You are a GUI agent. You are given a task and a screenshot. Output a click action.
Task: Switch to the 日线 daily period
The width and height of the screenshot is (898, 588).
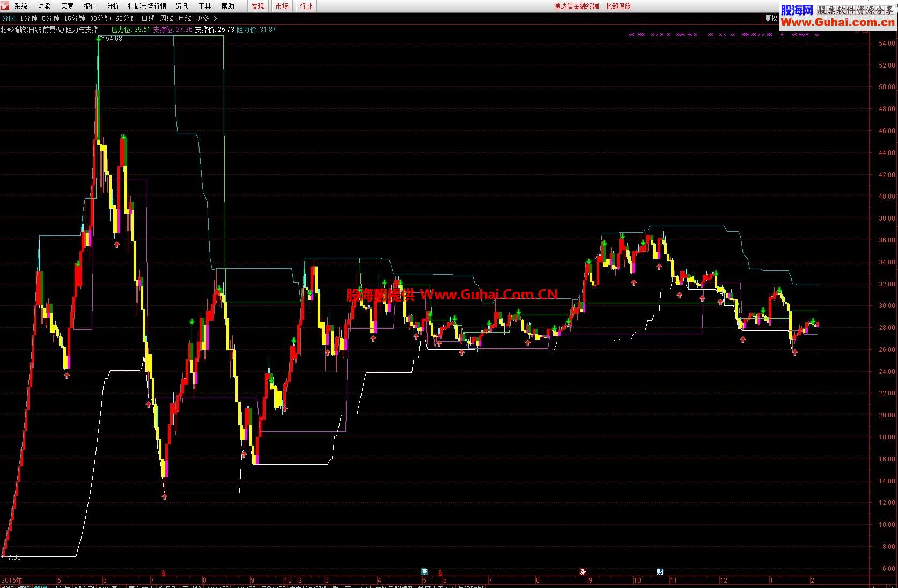point(148,18)
